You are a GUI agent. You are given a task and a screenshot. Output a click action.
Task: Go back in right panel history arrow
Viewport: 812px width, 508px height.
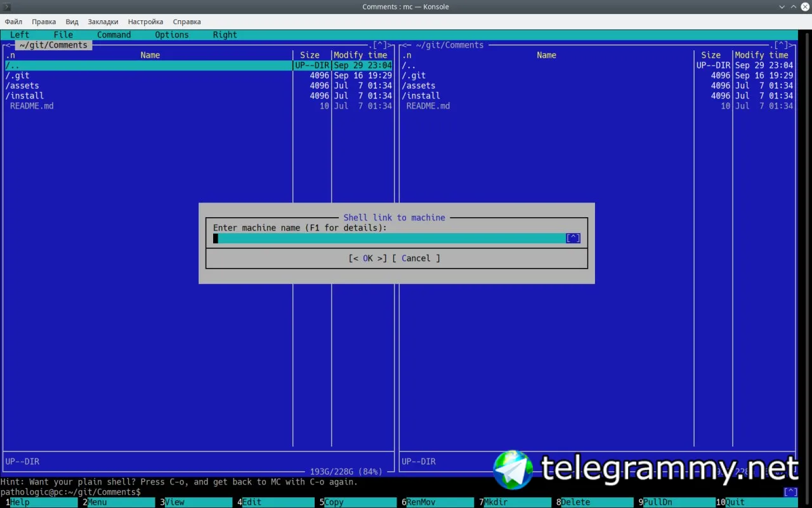click(403, 45)
